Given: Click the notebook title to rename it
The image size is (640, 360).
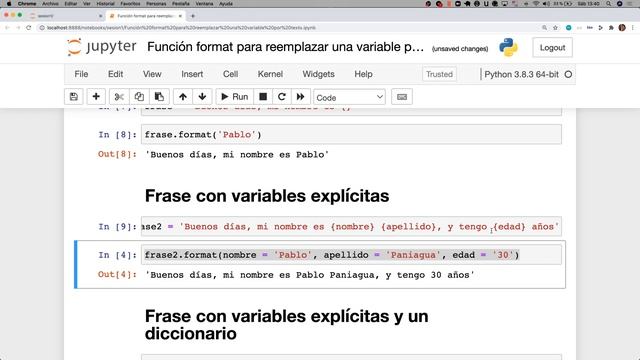Looking at the screenshot, I should pyautogui.click(x=285, y=47).
